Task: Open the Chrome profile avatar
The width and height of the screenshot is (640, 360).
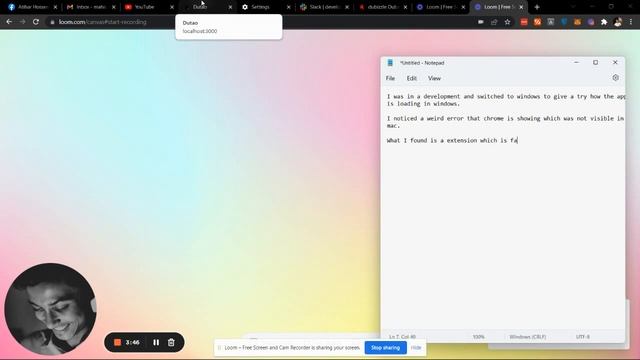Action: pos(618,22)
